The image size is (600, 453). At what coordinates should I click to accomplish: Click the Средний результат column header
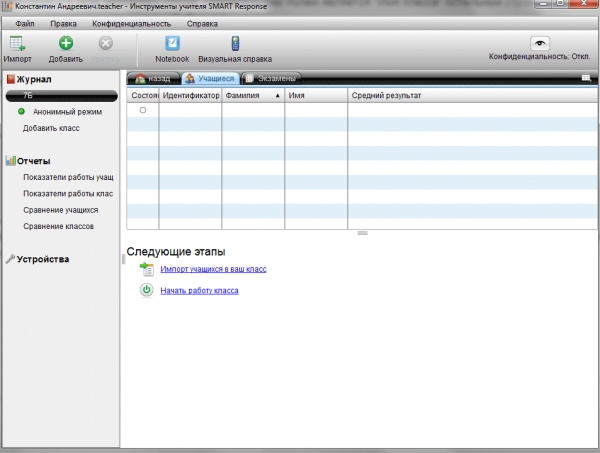[x=473, y=95]
